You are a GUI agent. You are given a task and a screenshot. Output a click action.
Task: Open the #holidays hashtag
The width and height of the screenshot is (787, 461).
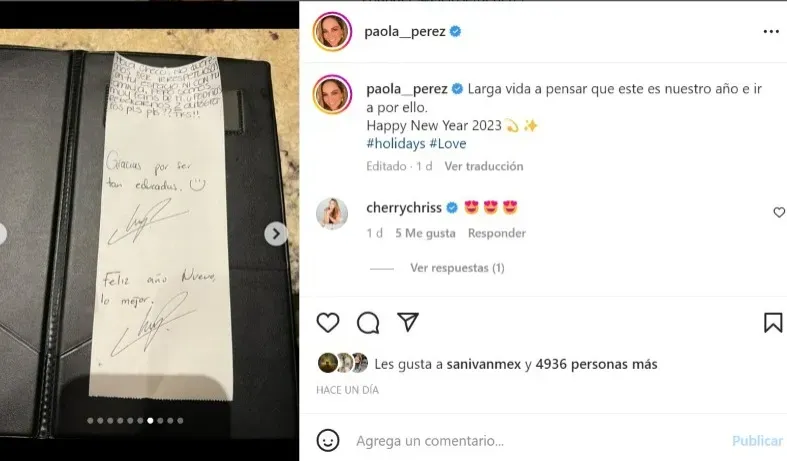[x=396, y=144]
